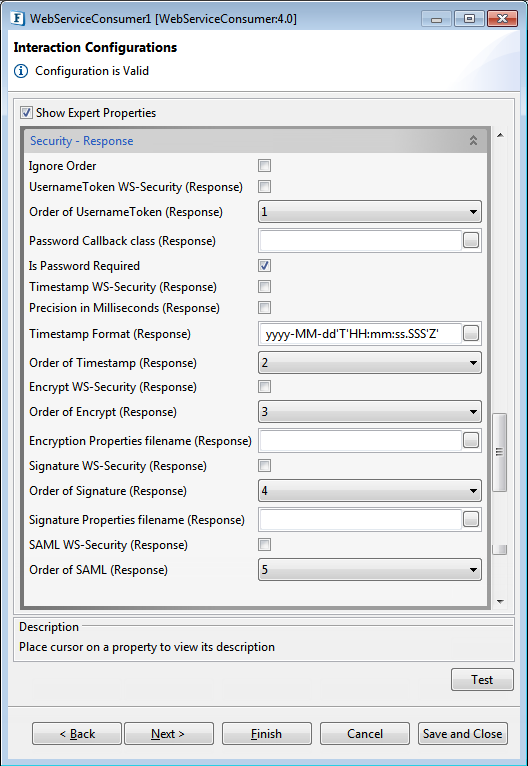
Task: Click the Fiorano app icon in title bar
Action: click(18, 19)
